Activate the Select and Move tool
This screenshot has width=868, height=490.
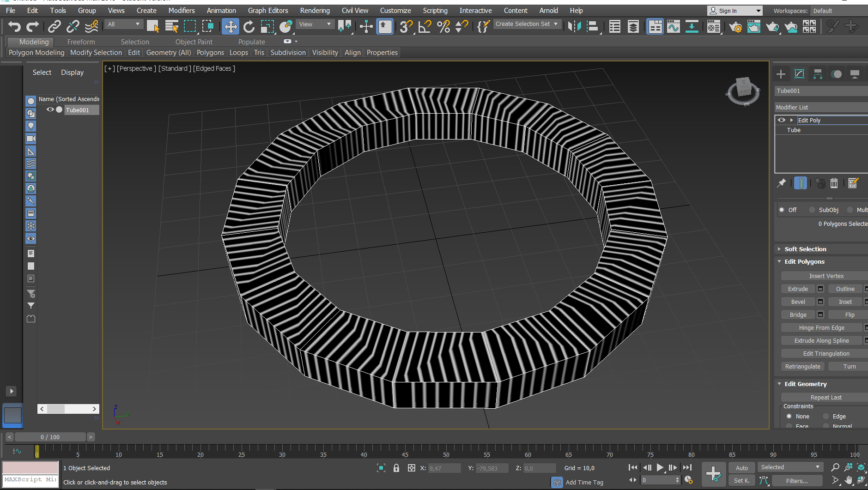pos(230,26)
